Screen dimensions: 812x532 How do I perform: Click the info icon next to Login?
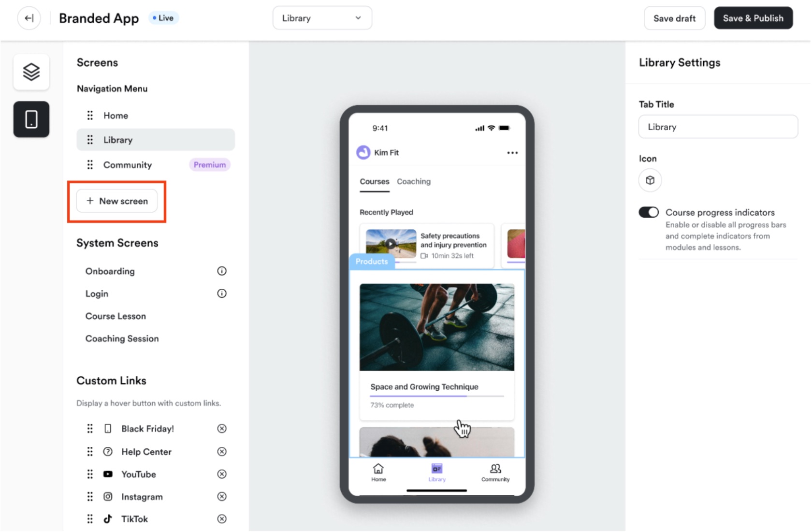click(222, 293)
